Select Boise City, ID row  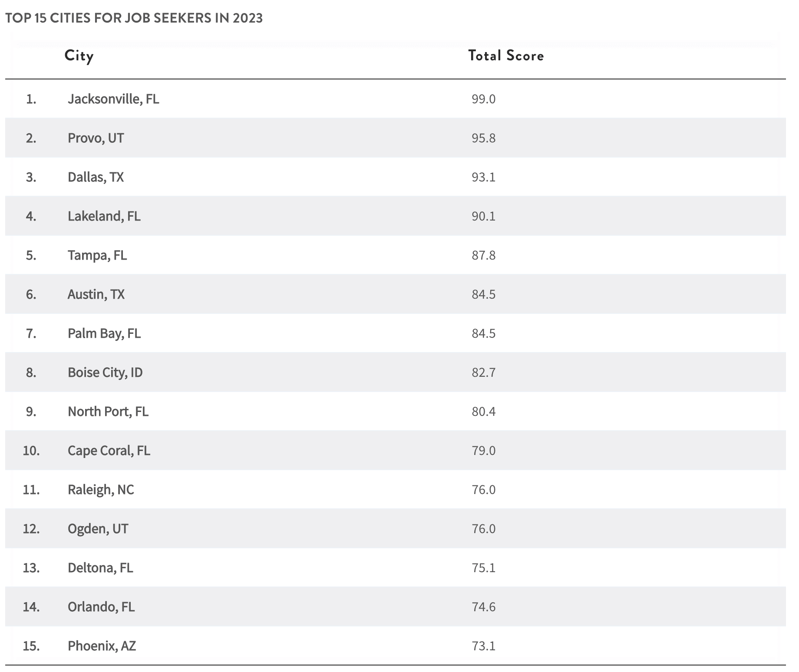pos(395,372)
